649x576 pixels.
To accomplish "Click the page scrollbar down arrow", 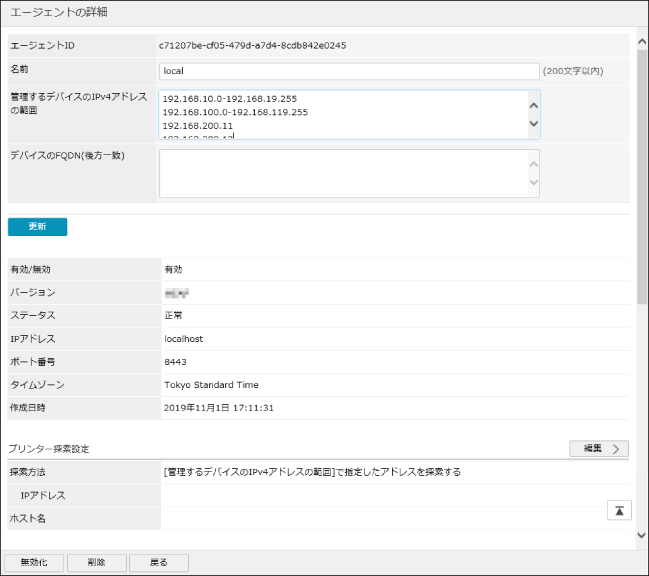I will (x=640, y=536).
